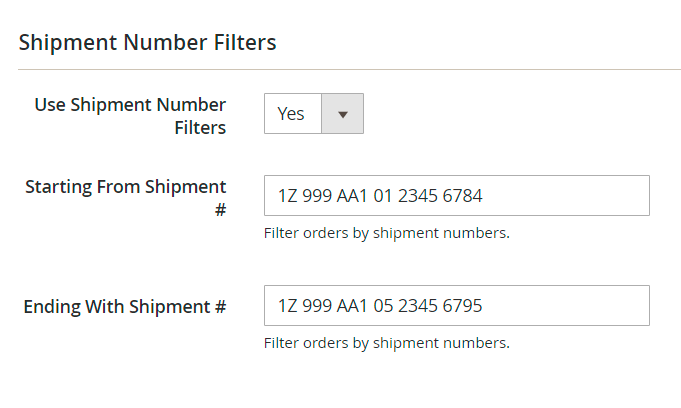Place cursor at end of ending shipment number
The height and width of the screenshot is (408, 681).
click(x=485, y=306)
